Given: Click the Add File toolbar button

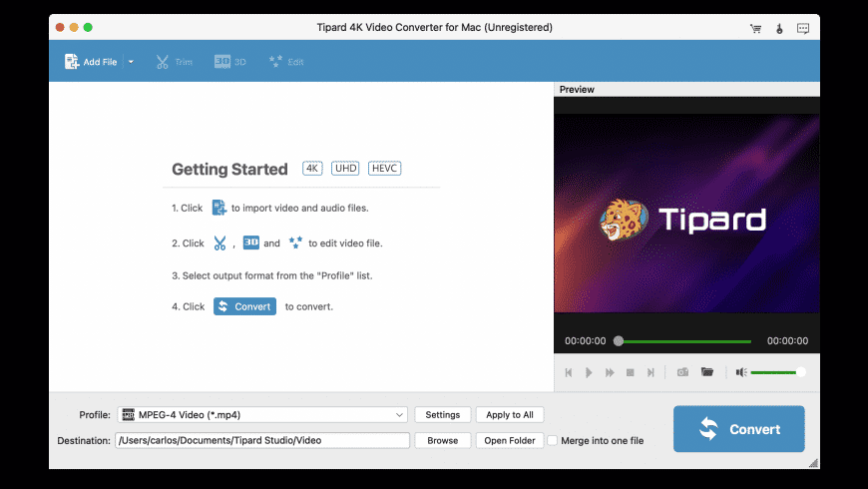Looking at the screenshot, I should [91, 62].
